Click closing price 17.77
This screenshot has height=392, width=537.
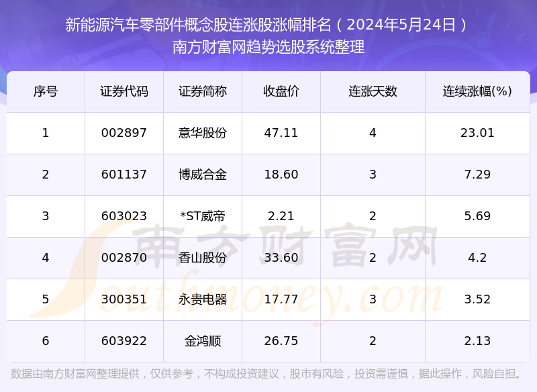point(281,299)
